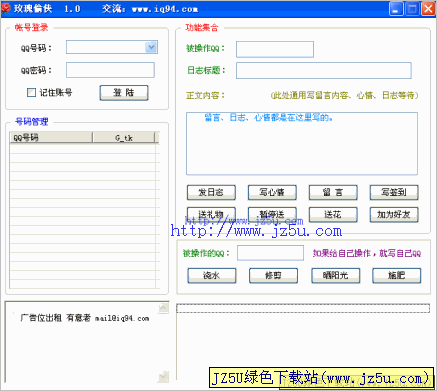Click the 暂停送 button
The width and height of the screenshot is (437, 391).
pos(272,214)
